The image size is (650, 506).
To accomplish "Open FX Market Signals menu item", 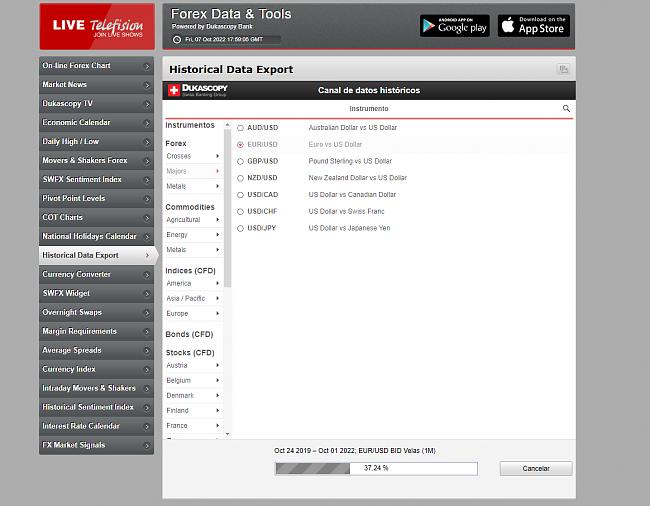I will tap(97, 445).
